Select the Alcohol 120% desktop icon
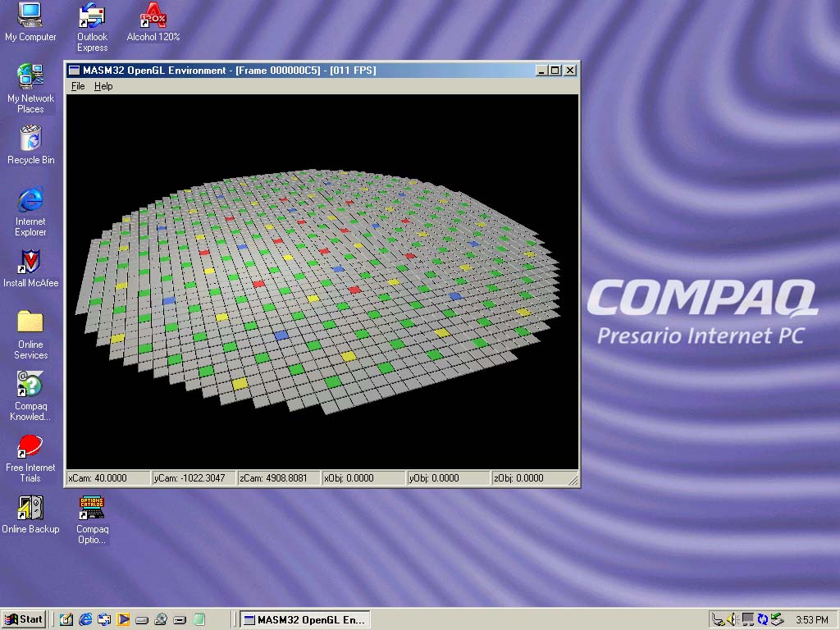The image size is (840, 630). pyautogui.click(x=153, y=22)
